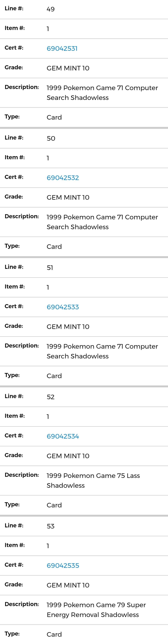Click line number 52 value
168x644 pixels.
point(51,397)
